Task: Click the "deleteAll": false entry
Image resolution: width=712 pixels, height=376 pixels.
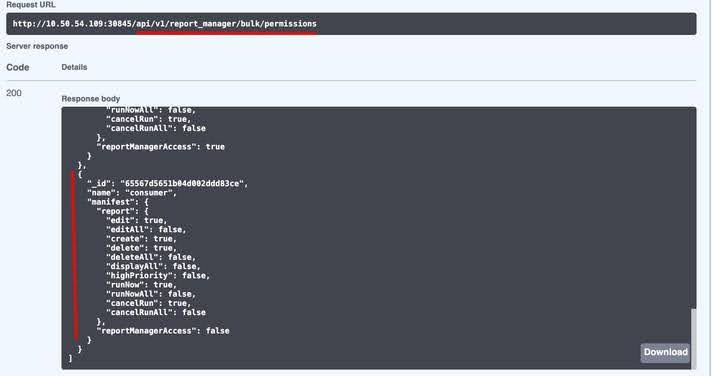Action: coord(151,257)
